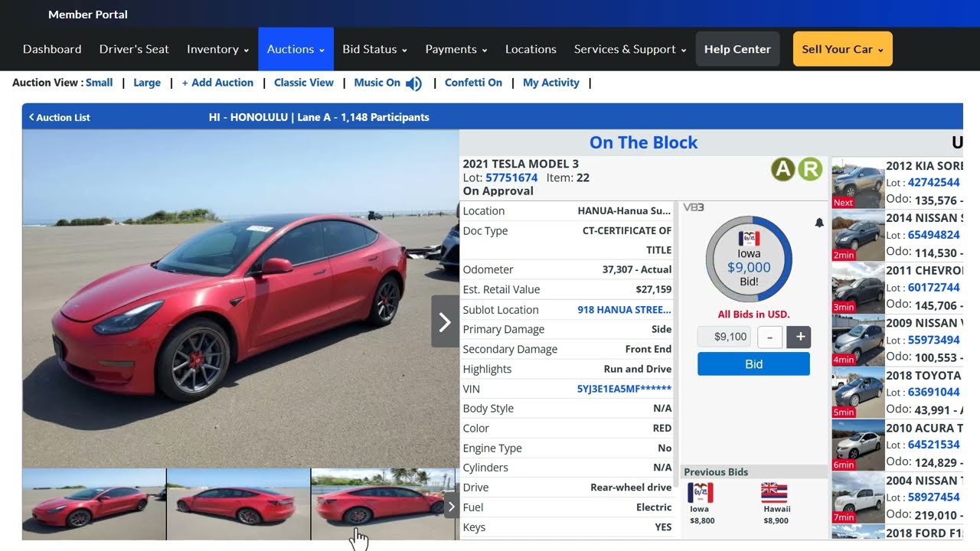Select third Tesla thumbnail image
Viewport: 980px width, 551px height.
click(x=383, y=504)
